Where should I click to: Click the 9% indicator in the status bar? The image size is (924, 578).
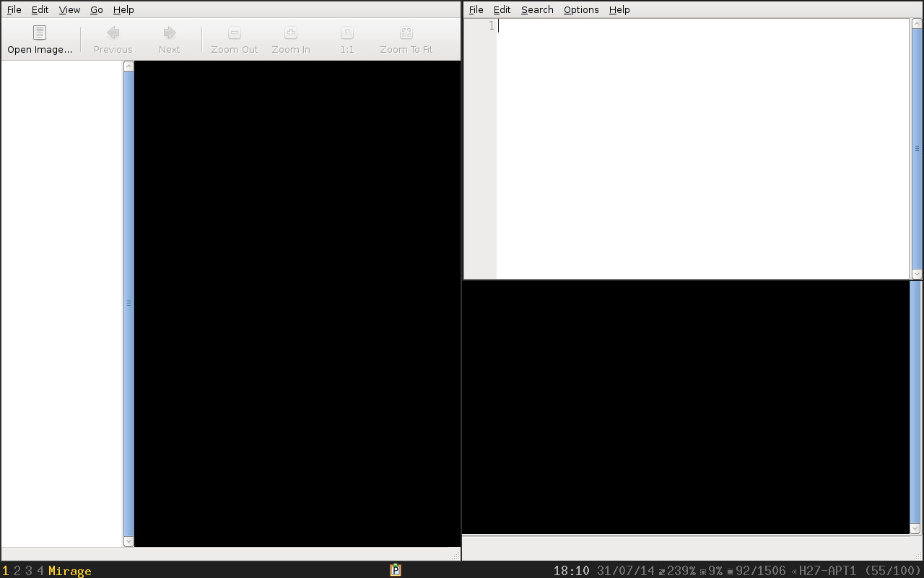pos(715,571)
